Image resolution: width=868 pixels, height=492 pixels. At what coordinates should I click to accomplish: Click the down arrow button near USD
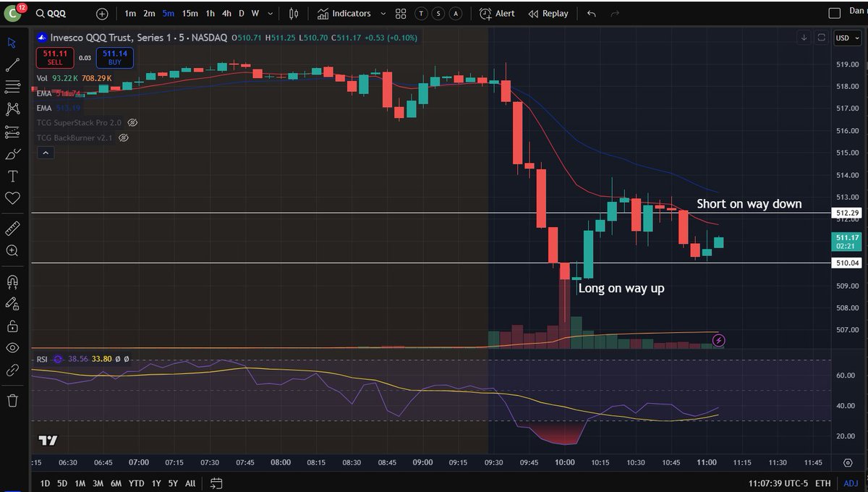click(804, 38)
